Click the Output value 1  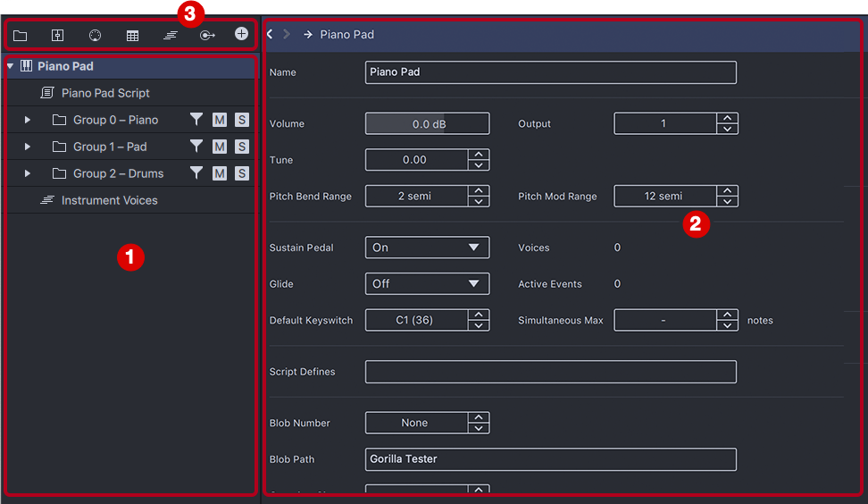click(665, 123)
